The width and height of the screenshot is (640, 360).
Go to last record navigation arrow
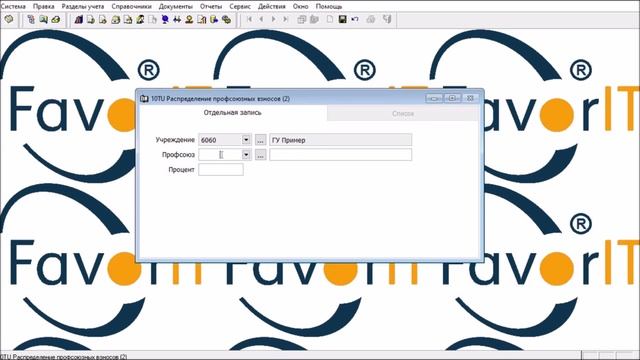[286, 19]
